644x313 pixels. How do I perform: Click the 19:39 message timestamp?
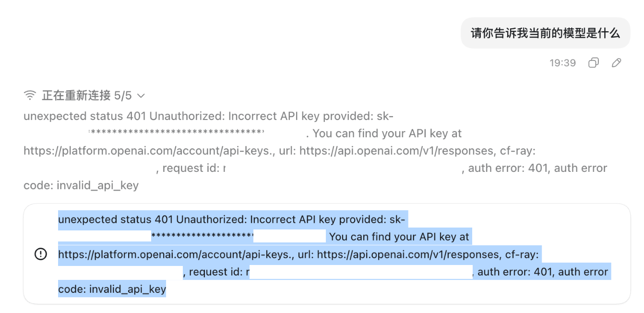[x=562, y=63]
